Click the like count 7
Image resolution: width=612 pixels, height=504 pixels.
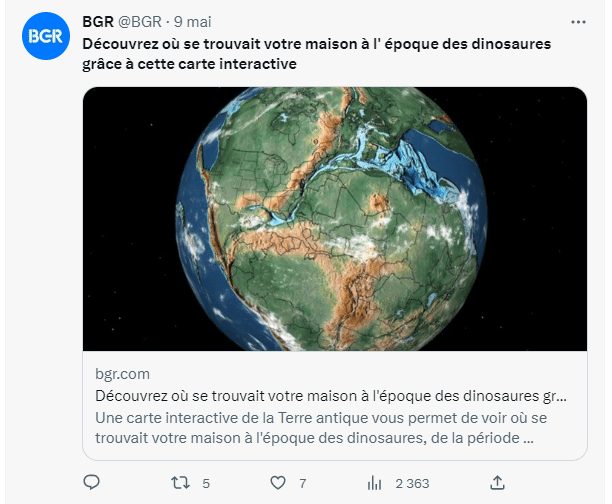[x=302, y=484]
